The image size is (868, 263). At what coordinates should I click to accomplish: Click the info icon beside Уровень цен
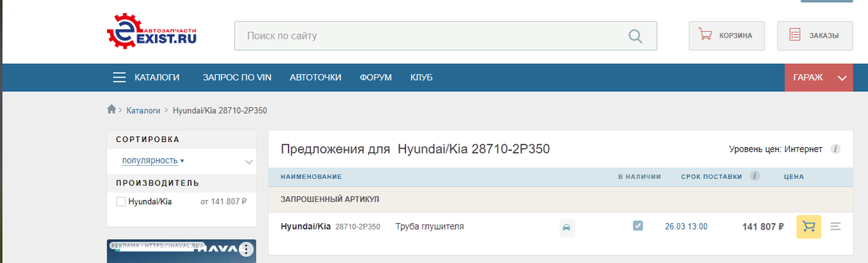(x=835, y=149)
